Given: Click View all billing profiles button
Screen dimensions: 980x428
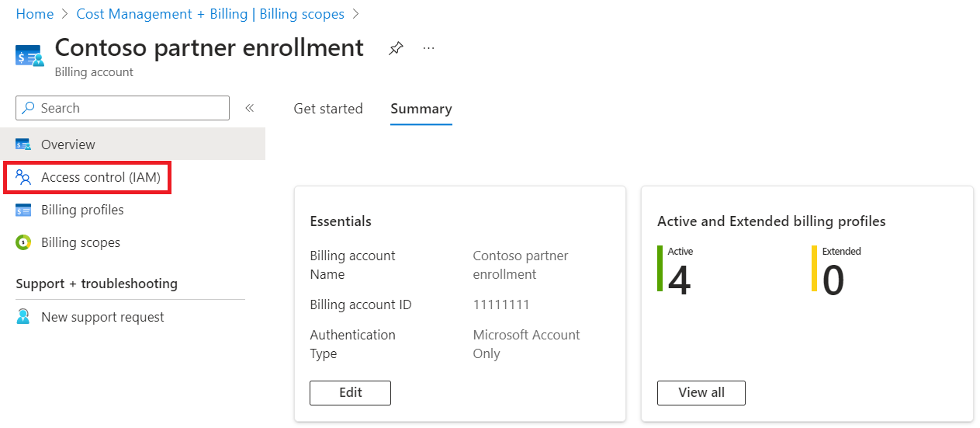Looking at the screenshot, I should (x=701, y=392).
